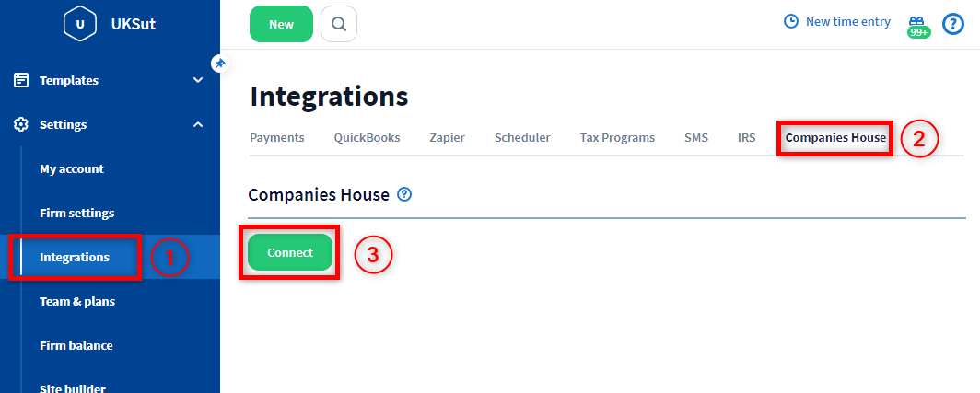Click the help question mark icon
Screen dimensions: 980x393
953,24
